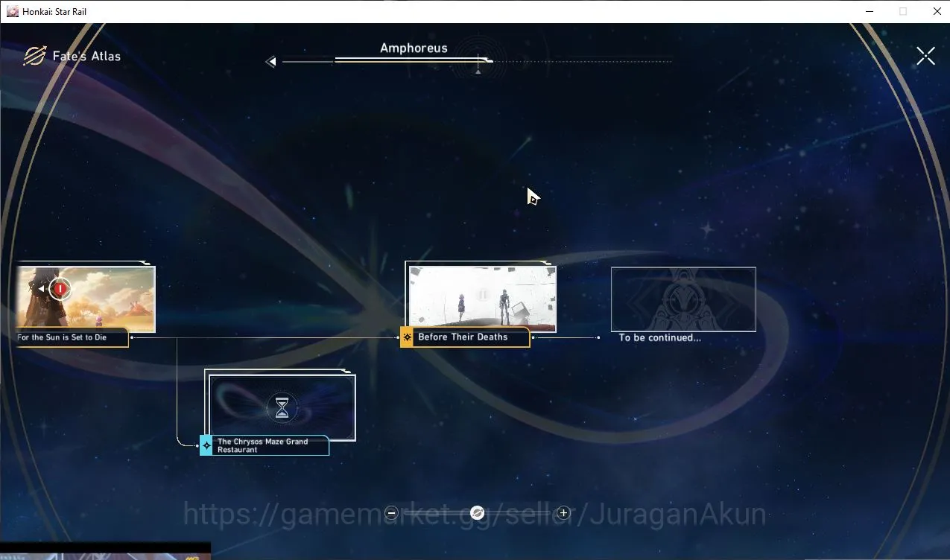Click the To be continued placeholder card
The width and height of the screenshot is (950, 560).
[x=683, y=299]
